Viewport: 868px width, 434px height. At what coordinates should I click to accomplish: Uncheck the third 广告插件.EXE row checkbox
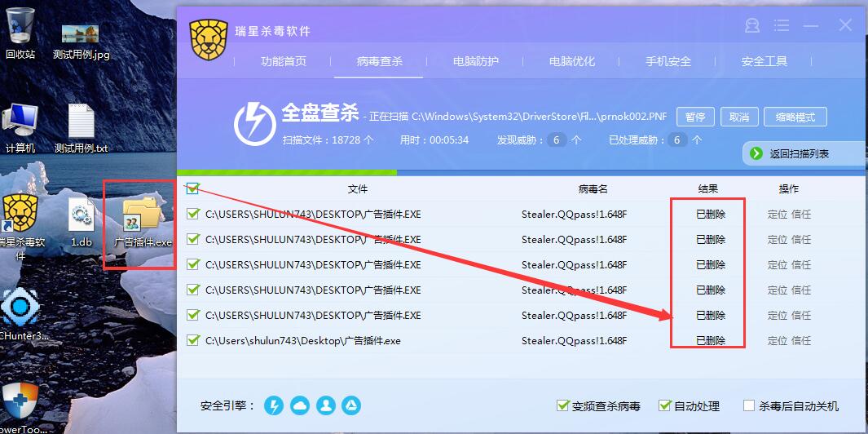[192, 264]
